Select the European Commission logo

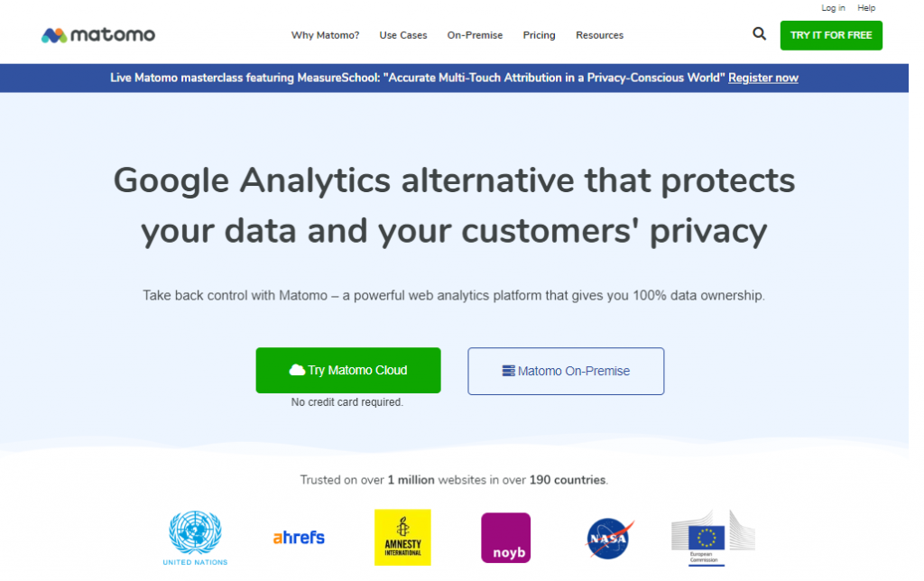(713, 538)
